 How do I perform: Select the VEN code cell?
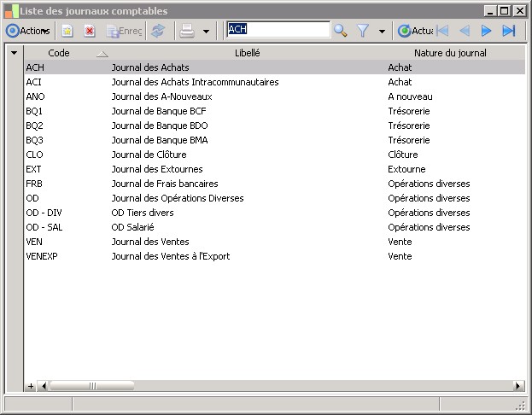34,242
